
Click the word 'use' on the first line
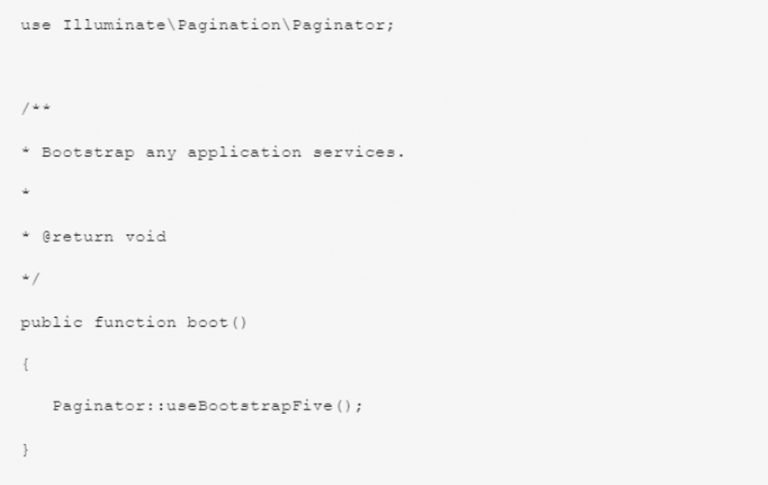coord(35,25)
